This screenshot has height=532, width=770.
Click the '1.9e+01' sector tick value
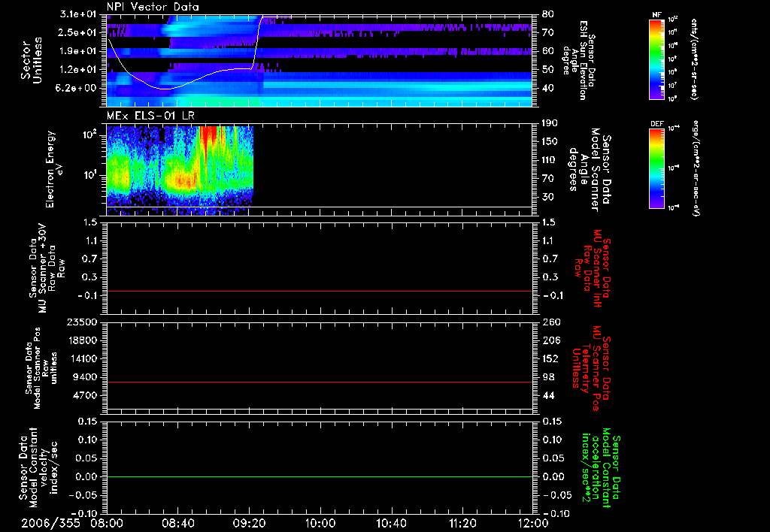tap(78, 51)
